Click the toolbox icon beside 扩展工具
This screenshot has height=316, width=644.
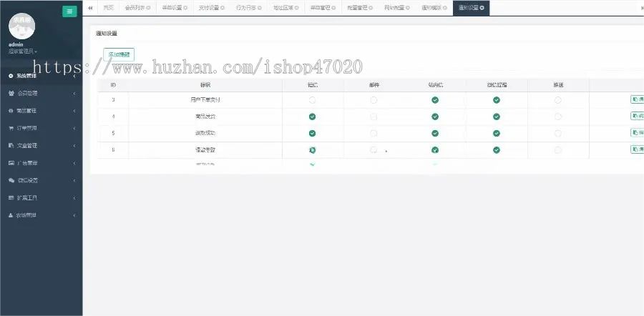coord(11,198)
